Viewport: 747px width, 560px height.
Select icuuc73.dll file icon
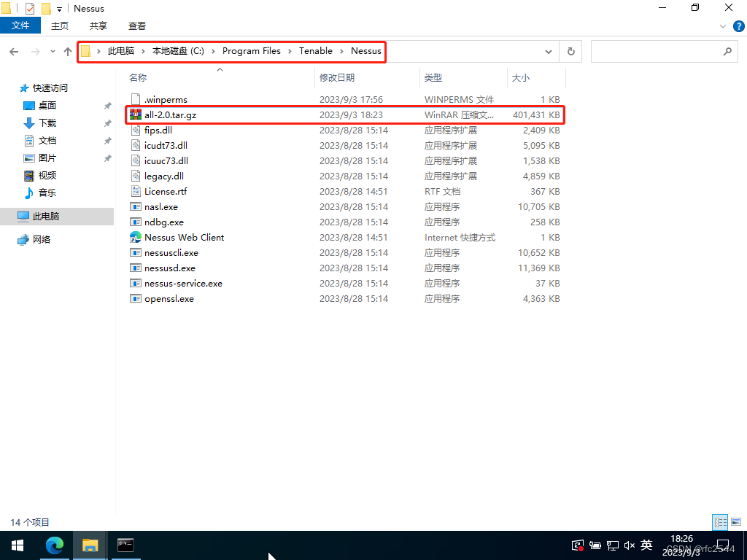click(x=136, y=160)
